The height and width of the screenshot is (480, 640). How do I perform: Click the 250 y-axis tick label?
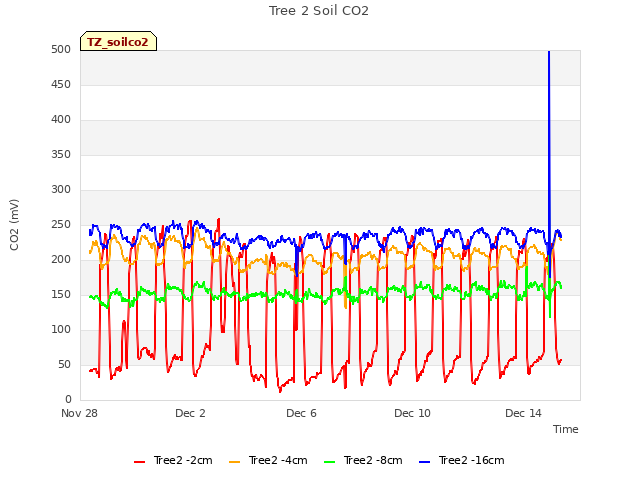(61, 225)
